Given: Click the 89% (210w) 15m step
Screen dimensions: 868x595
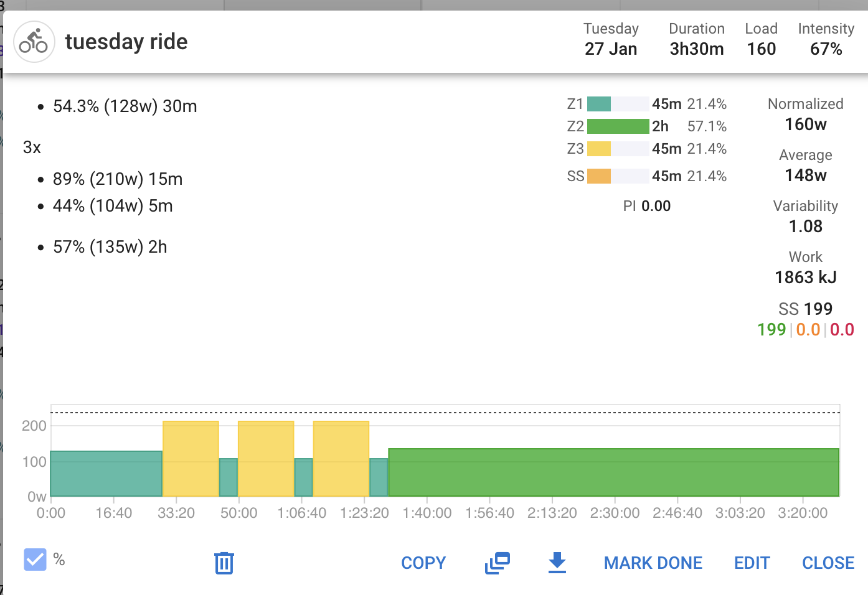Looking at the screenshot, I should tap(118, 179).
